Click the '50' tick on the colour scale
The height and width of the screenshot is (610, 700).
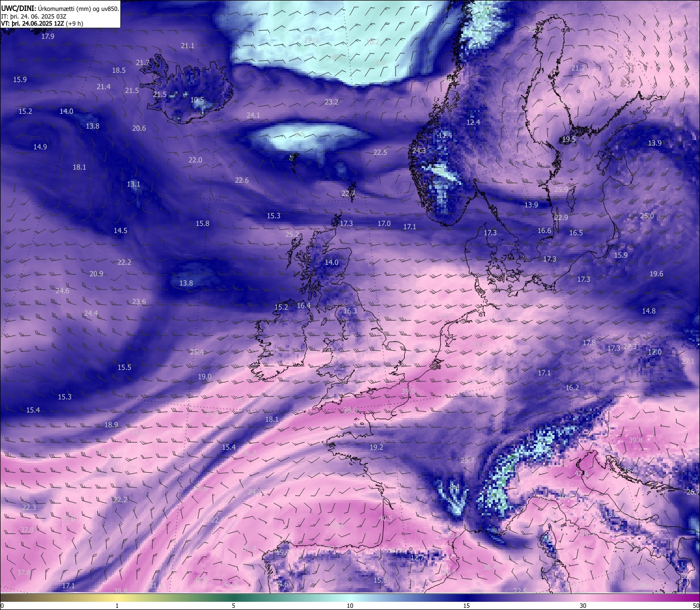click(696, 606)
